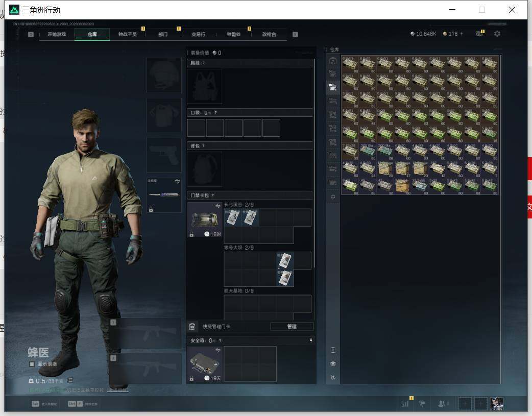Screen dimensions: 532x416
Task: Open the keycard case item
Action: [205, 220]
